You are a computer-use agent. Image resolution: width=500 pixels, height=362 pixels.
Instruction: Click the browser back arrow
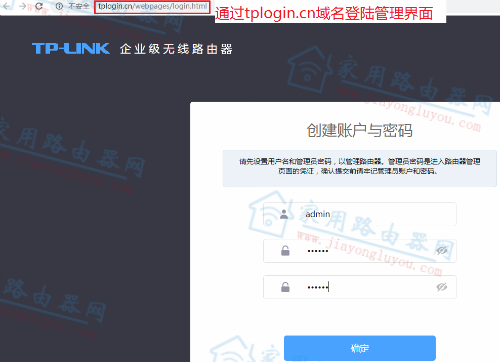pos(6,6)
